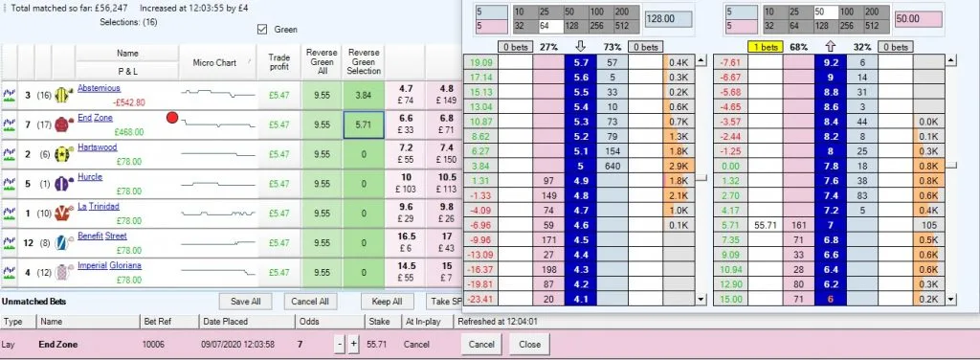The width and height of the screenshot is (980, 360).
Task: Open chart icon for Abstemious row
Action: click(9, 95)
